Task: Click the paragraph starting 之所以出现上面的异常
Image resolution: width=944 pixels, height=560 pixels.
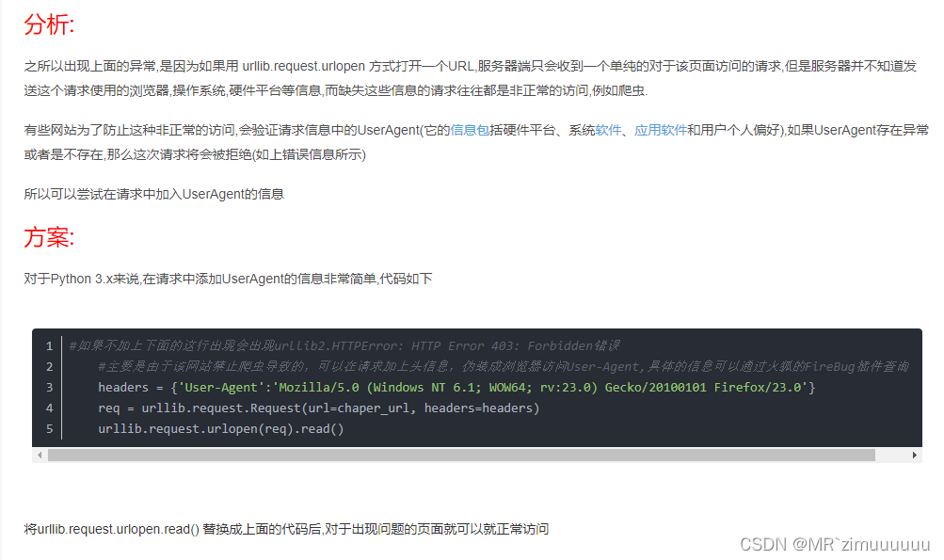Action: (x=471, y=78)
